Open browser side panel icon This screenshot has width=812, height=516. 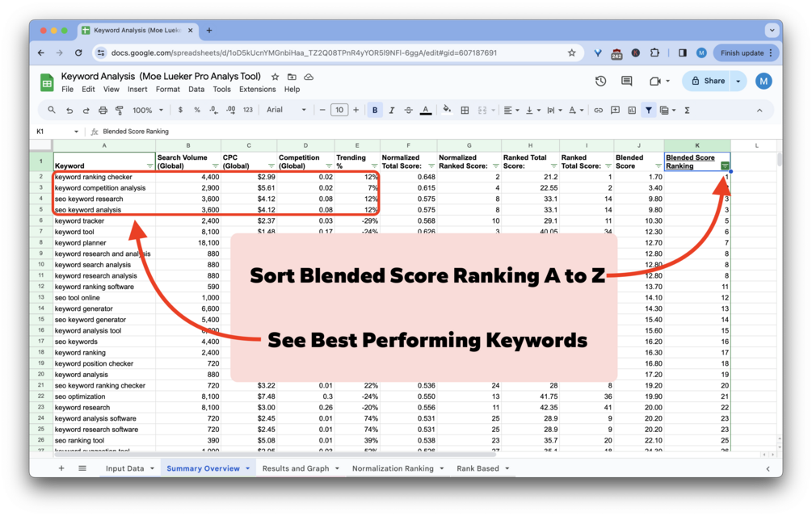pyautogui.click(x=683, y=52)
